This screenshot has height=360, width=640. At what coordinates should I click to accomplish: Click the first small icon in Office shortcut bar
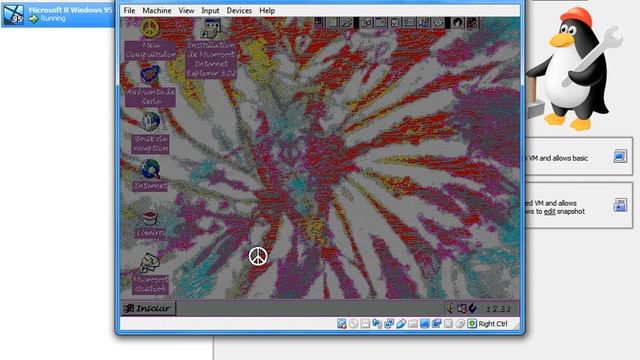tap(318, 22)
